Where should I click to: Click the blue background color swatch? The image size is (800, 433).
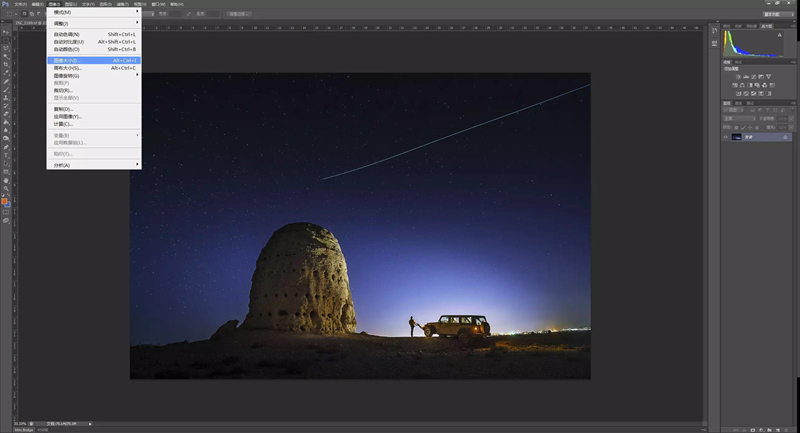coord(8,205)
